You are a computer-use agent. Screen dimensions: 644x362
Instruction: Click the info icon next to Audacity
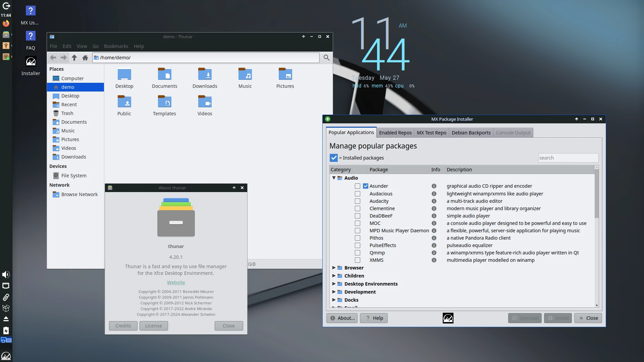[434, 201]
